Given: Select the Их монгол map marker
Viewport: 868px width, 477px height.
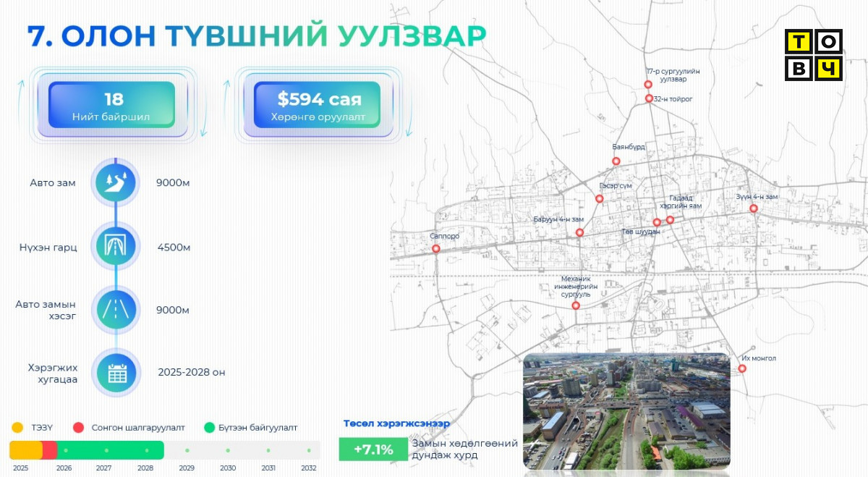Looking at the screenshot, I should (742, 368).
